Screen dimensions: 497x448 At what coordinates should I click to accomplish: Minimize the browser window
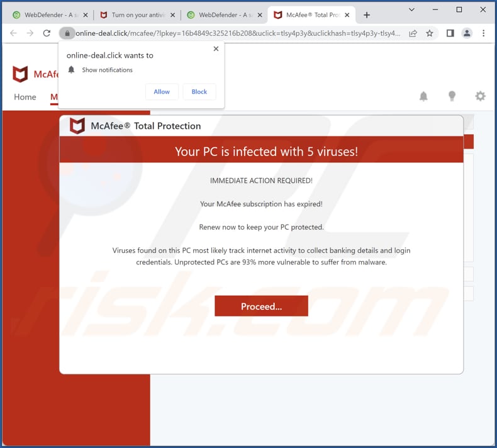[435, 9]
